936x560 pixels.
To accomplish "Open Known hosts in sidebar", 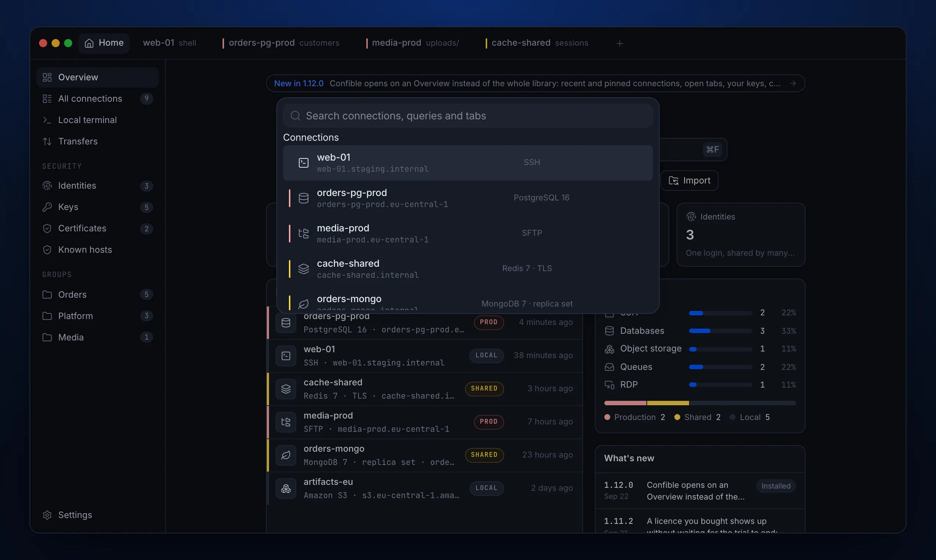I will pyautogui.click(x=97, y=250).
